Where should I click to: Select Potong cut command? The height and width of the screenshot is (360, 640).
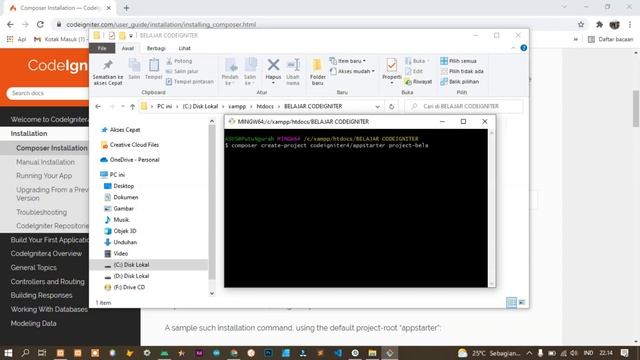[x=179, y=61]
